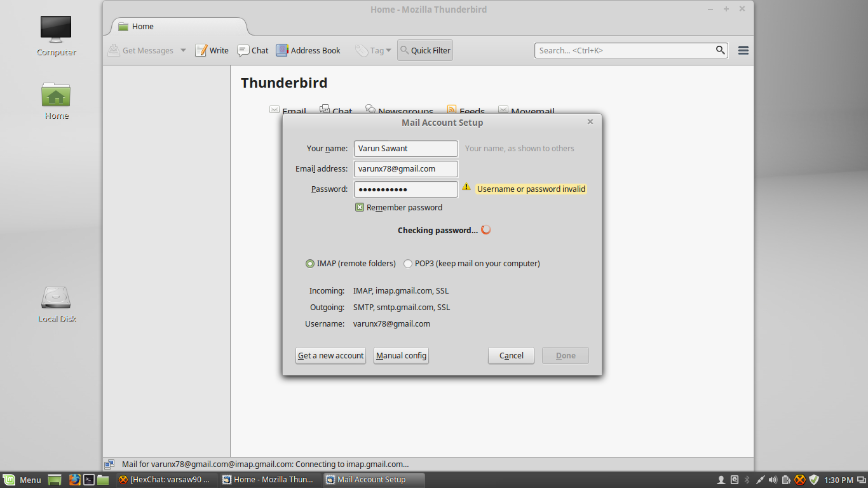Open the Local Disk desktop icon
Screen dimensions: 868x488
coord(57,304)
